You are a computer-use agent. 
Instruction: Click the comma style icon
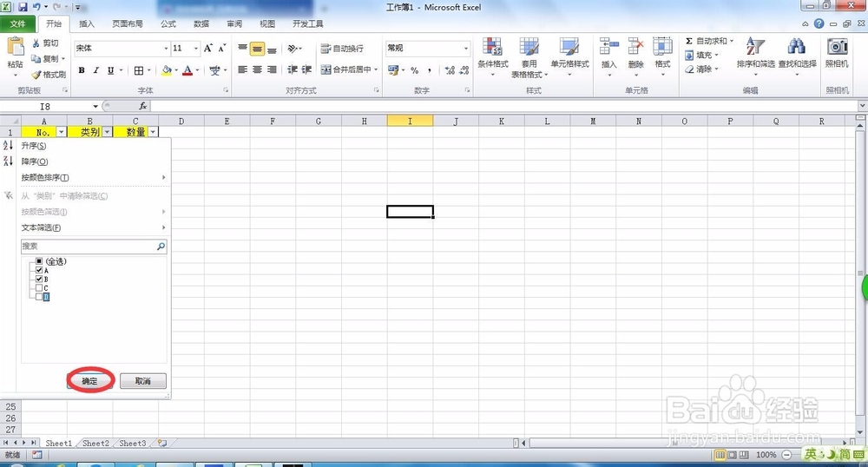coord(430,70)
